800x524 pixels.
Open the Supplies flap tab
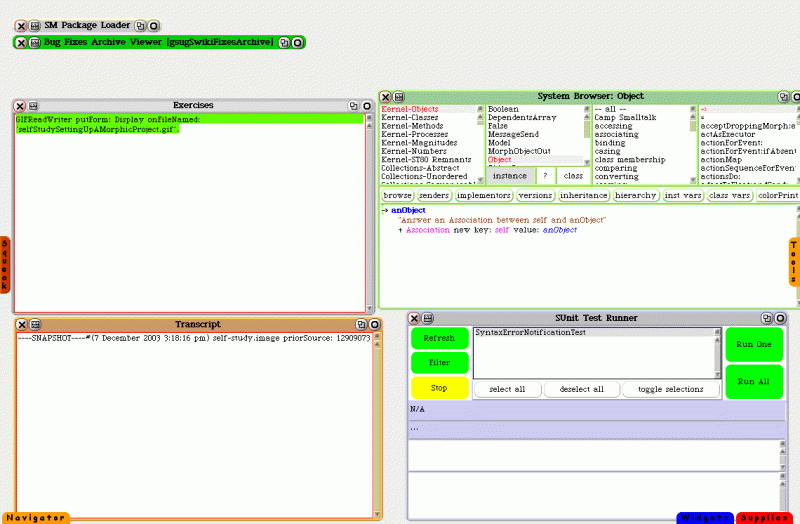pyautogui.click(x=764, y=518)
